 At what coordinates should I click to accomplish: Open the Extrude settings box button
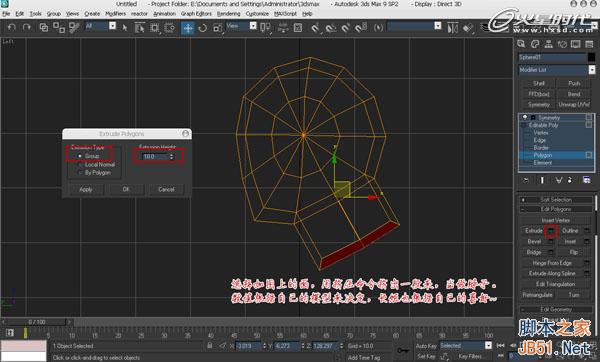click(551, 231)
